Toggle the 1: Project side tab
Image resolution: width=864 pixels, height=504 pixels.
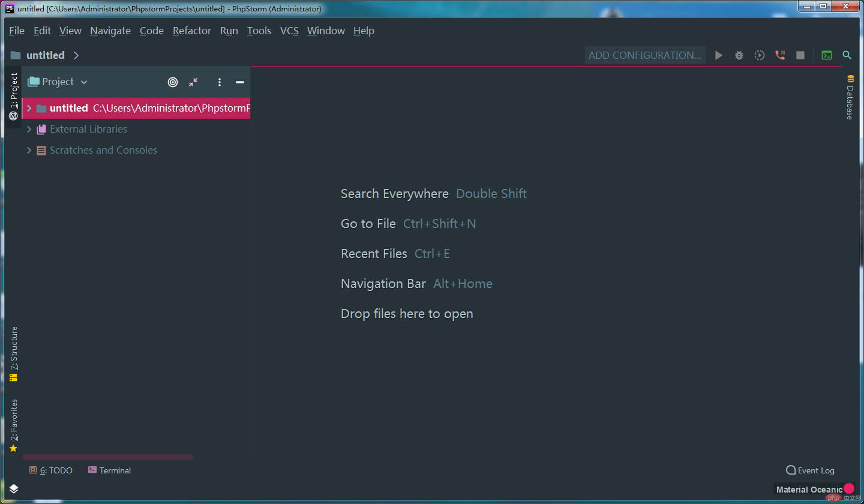[x=13, y=97]
